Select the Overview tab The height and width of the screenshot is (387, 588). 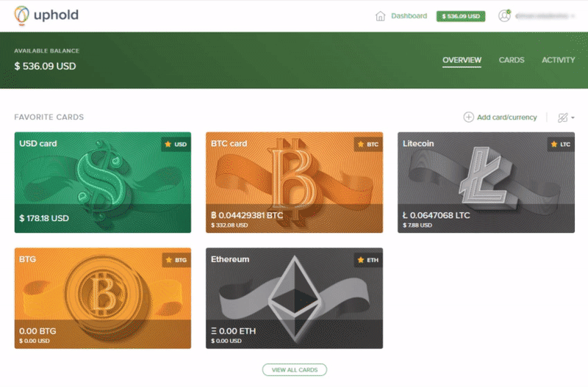coord(462,60)
